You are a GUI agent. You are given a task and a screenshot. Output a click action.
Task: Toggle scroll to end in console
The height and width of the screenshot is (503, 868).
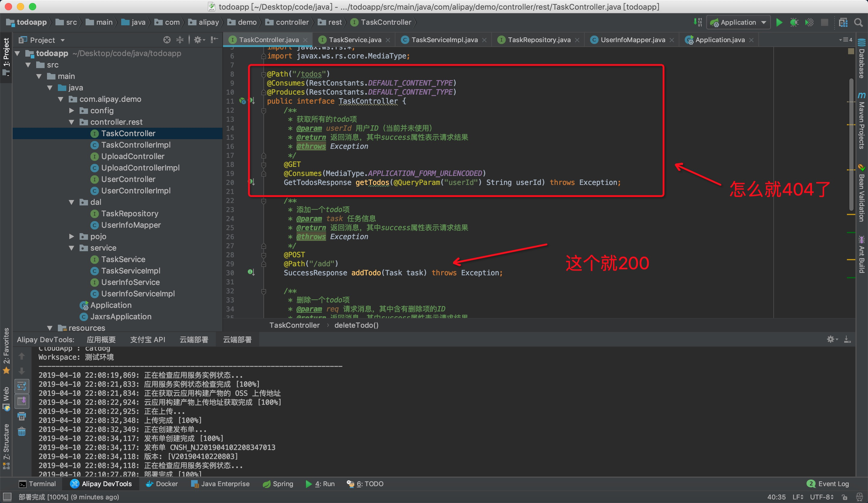coord(22,401)
